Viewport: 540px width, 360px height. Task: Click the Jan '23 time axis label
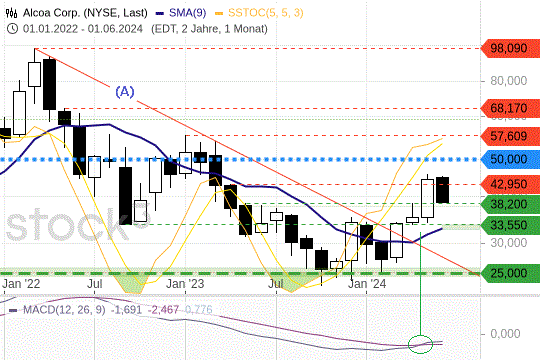pyautogui.click(x=185, y=284)
